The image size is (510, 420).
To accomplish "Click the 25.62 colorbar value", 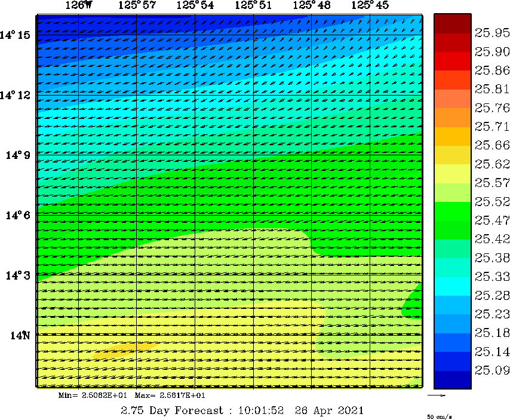I will tap(492, 164).
